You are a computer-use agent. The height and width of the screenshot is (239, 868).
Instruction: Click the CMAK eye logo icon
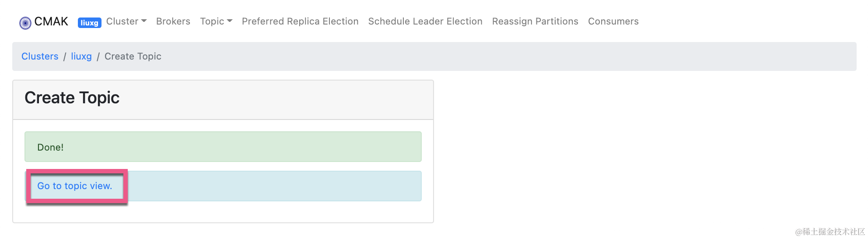pyautogui.click(x=25, y=23)
